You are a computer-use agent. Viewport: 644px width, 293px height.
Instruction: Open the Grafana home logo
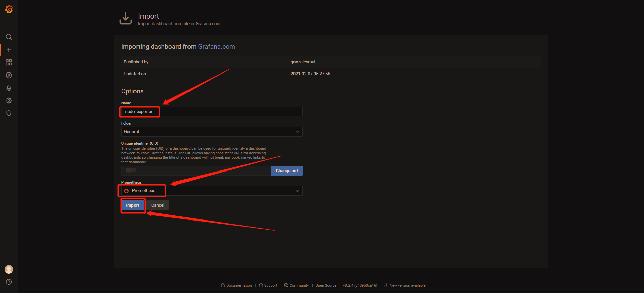(9, 9)
